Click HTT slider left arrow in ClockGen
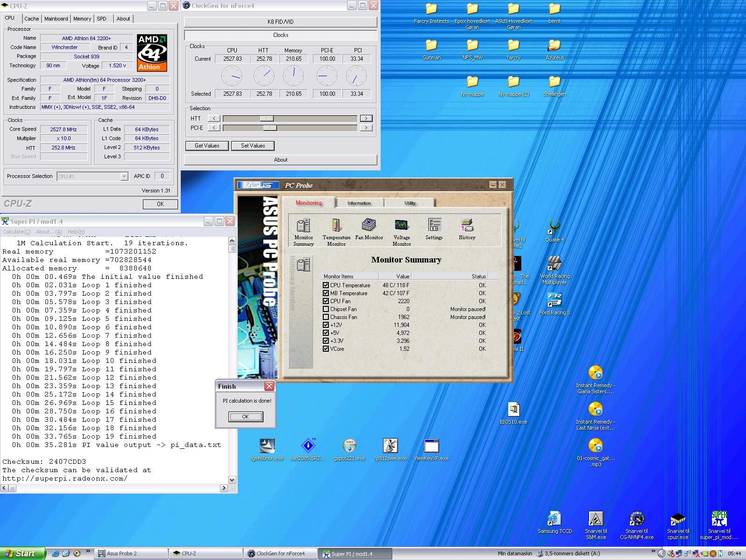This screenshot has width=746, height=560. coord(214,118)
